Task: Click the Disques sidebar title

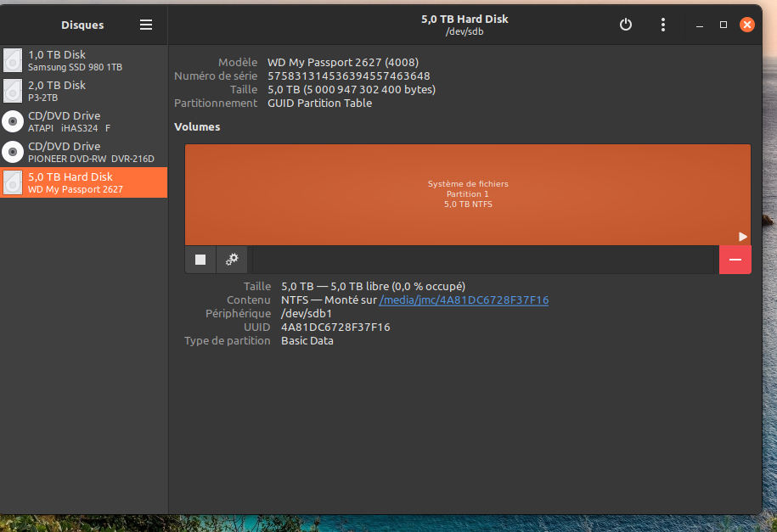Action: pyautogui.click(x=82, y=25)
